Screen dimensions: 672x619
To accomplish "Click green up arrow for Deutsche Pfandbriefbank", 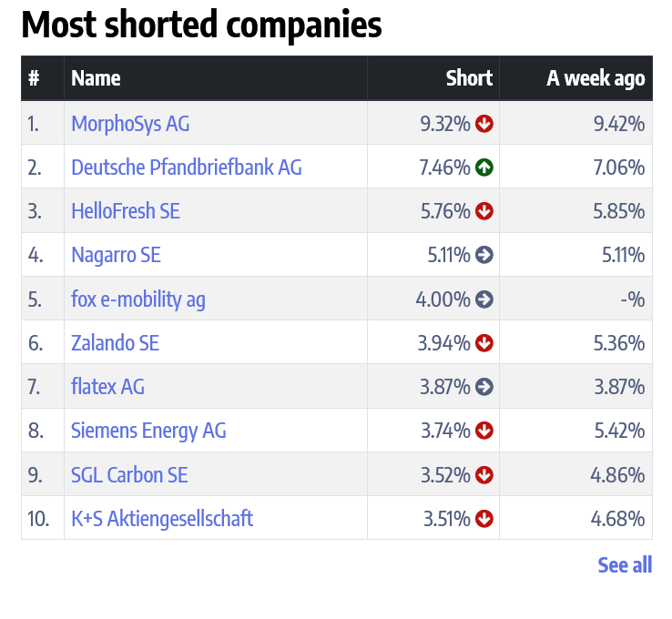I will [484, 167].
